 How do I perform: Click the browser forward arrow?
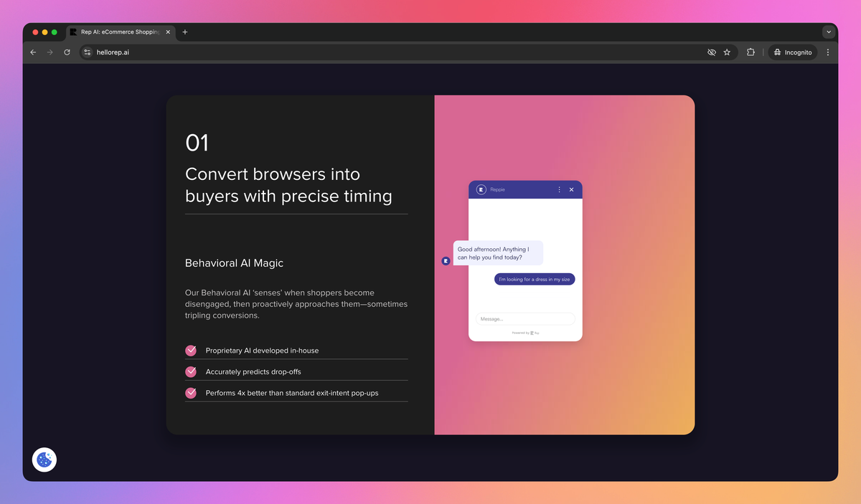pos(50,52)
